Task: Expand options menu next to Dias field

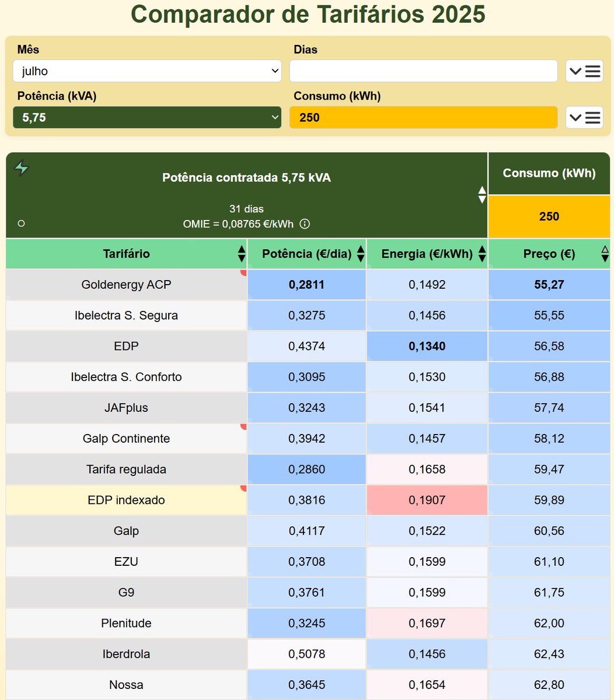Action: pos(584,71)
